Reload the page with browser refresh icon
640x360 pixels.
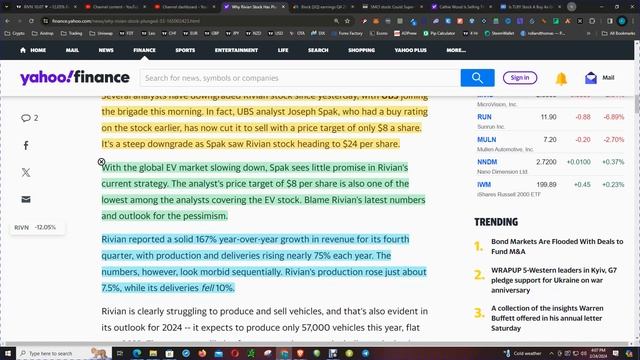point(31,21)
